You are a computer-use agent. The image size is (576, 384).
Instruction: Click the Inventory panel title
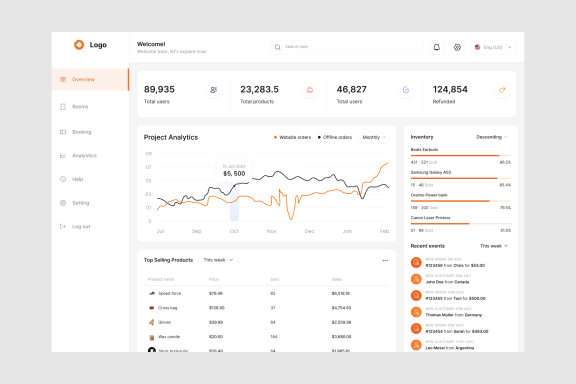point(422,137)
